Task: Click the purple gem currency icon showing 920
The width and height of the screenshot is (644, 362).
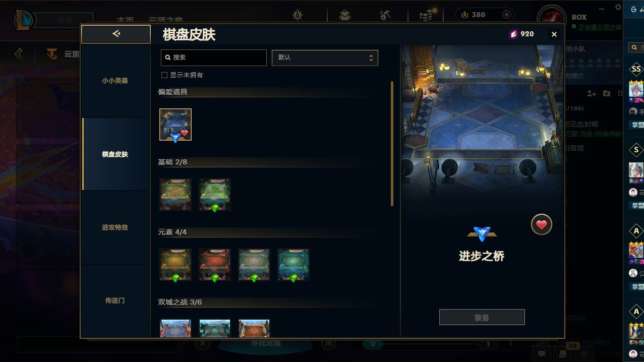Action: pos(513,34)
